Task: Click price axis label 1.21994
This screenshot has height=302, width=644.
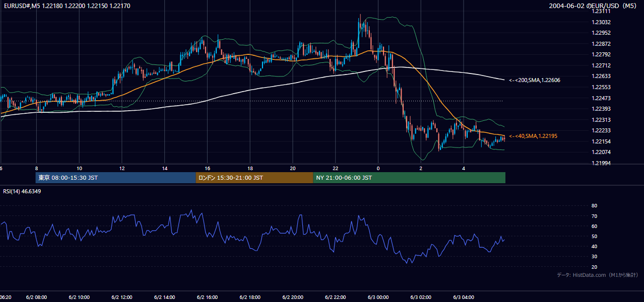Action: (x=601, y=163)
